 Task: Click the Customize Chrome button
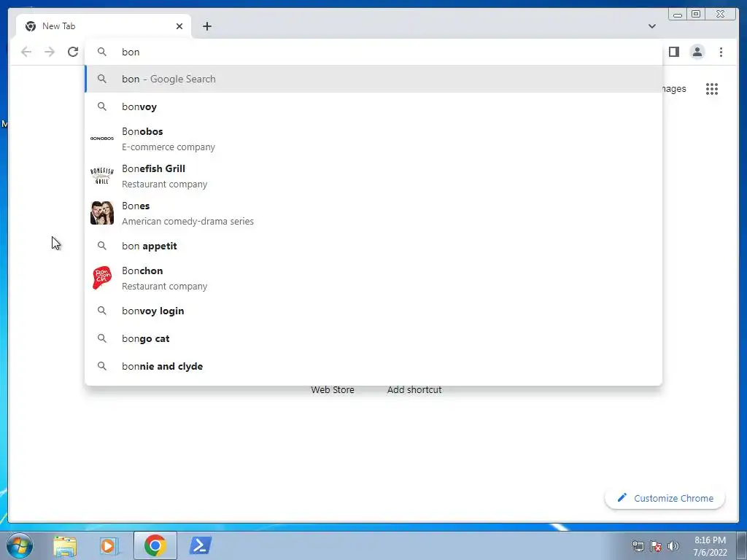pos(665,498)
